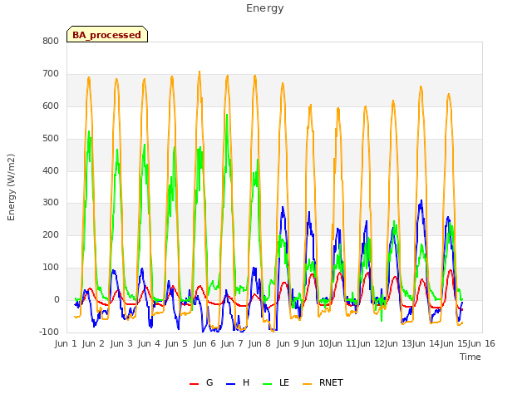Viewport: 532px width, 399px height.
Task: Click the 500 y-axis tick label
Action: pos(51,139)
